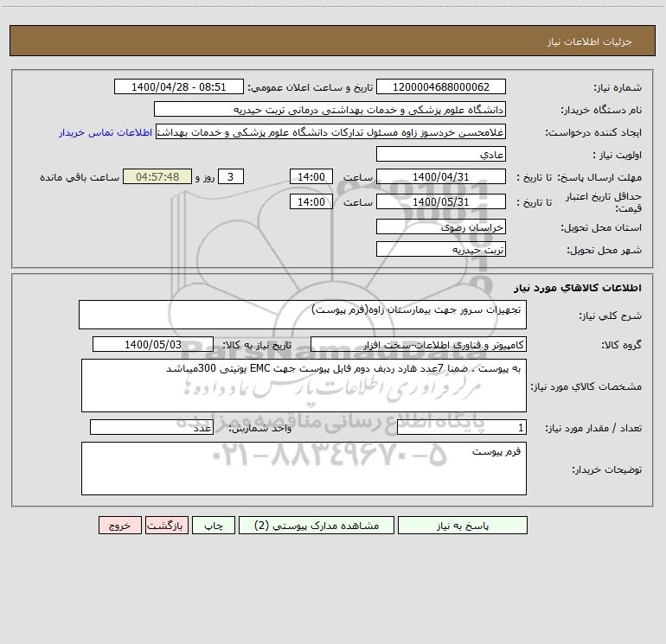Click remaining days field showing 3

231,176
